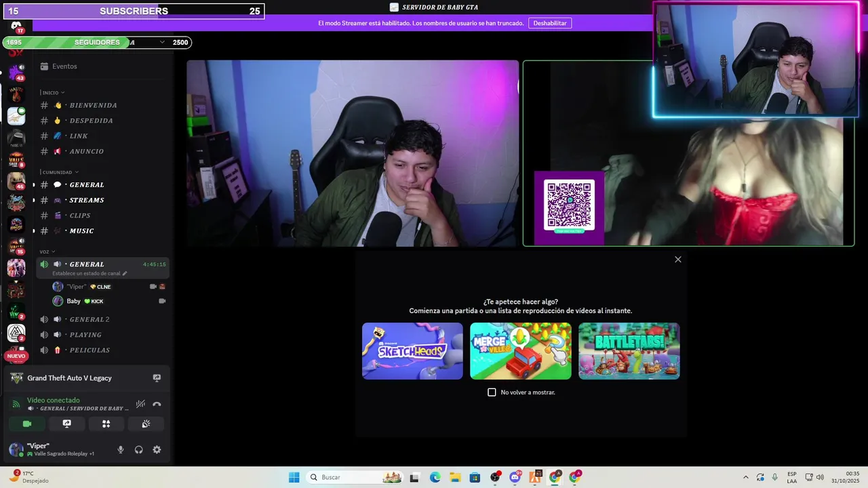Click the connection signal icon
The width and height of the screenshot is (868, 488).
(16, 404)
